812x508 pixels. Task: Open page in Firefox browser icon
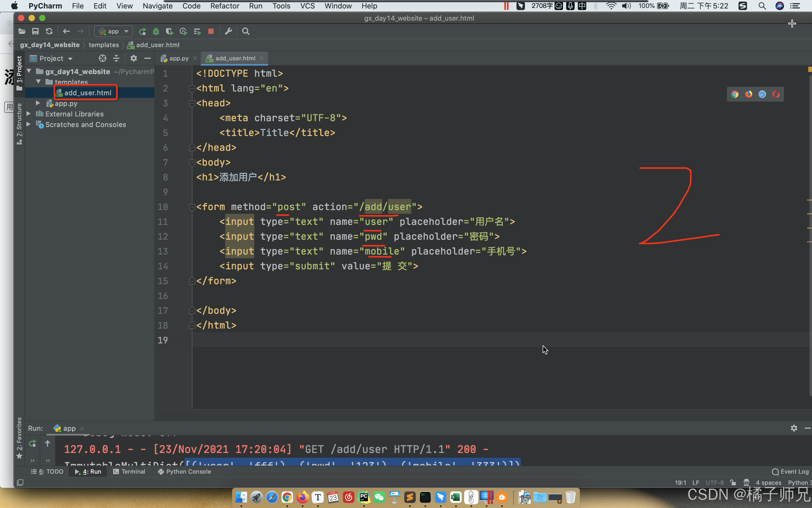coord(749,94)
